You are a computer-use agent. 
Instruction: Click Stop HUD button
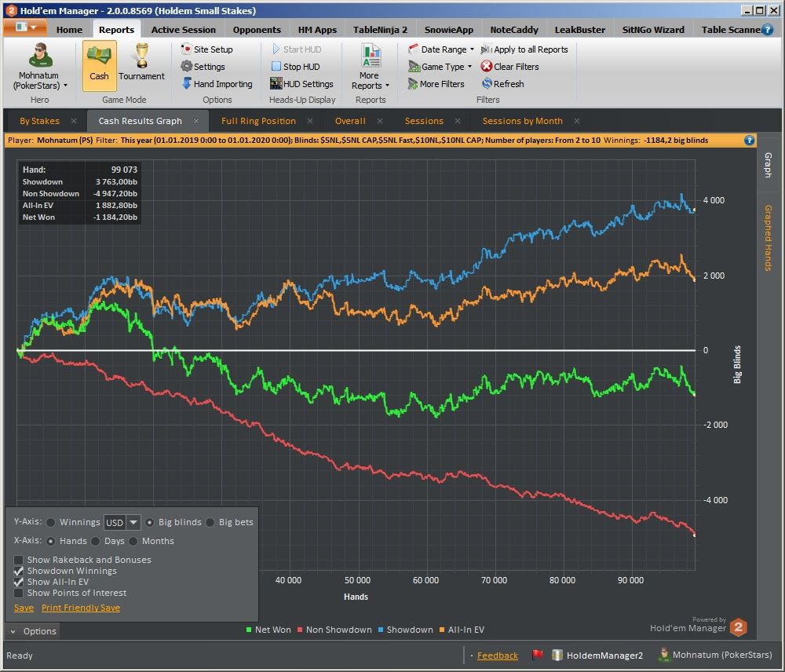click(295, 66)
